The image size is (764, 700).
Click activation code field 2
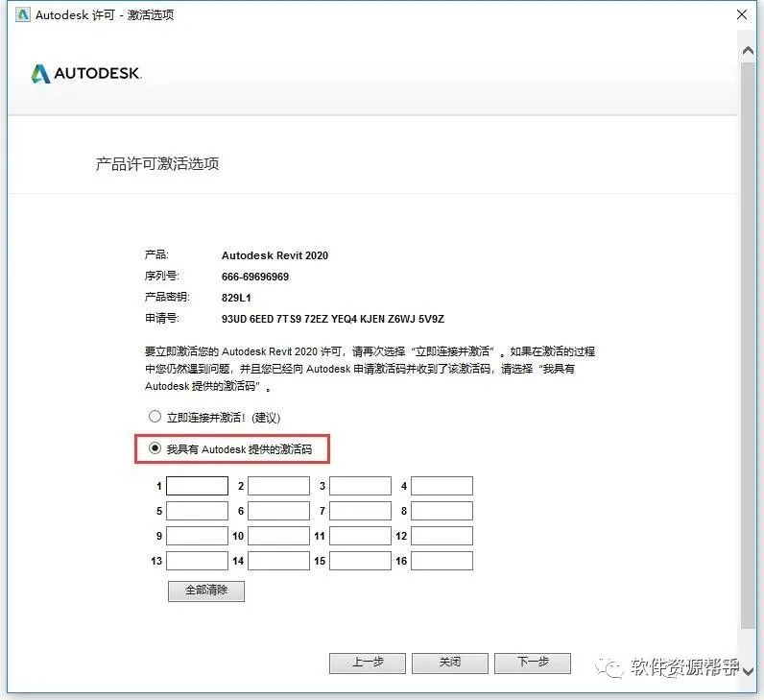tap(278, 486)
